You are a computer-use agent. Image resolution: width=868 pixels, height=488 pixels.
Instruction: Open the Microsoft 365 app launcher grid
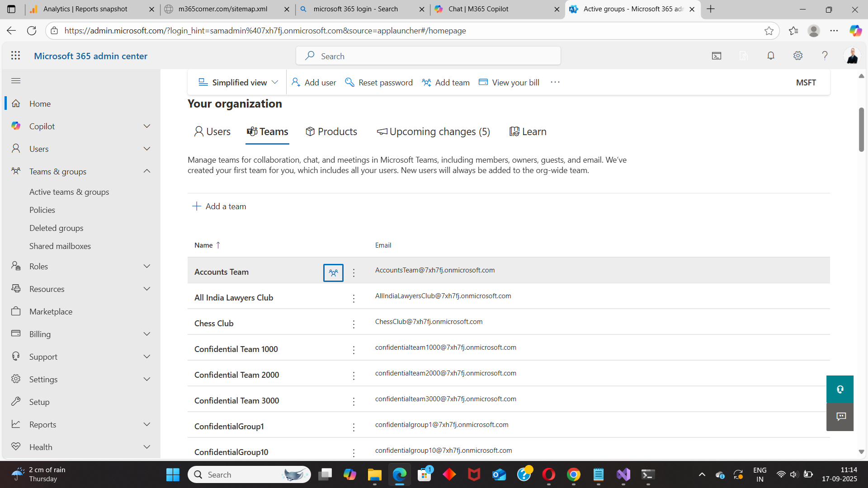(x=15, y=56)
